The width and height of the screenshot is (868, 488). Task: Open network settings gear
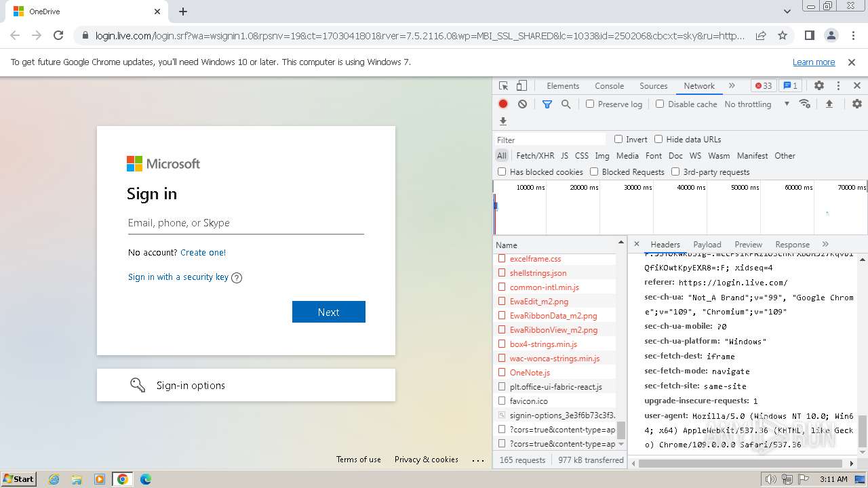pos(857,104)
